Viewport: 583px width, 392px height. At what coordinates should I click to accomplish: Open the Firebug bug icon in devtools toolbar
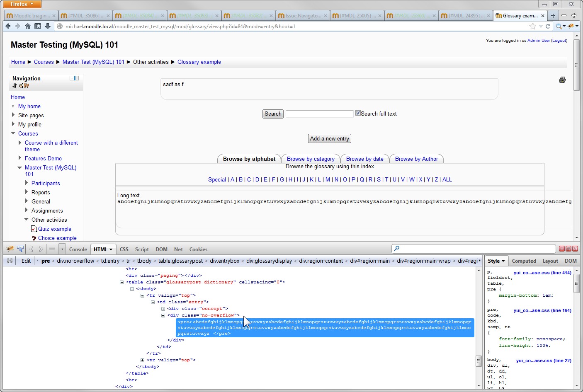pos(10,249)
